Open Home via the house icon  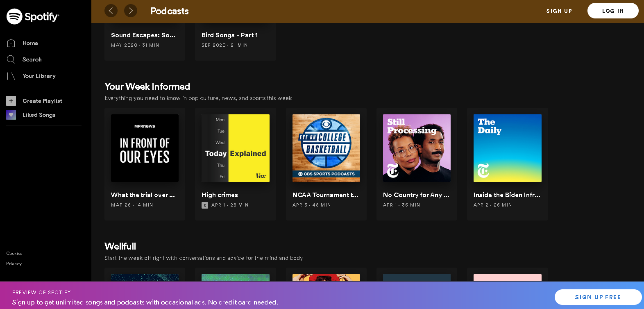coord(11,43)
